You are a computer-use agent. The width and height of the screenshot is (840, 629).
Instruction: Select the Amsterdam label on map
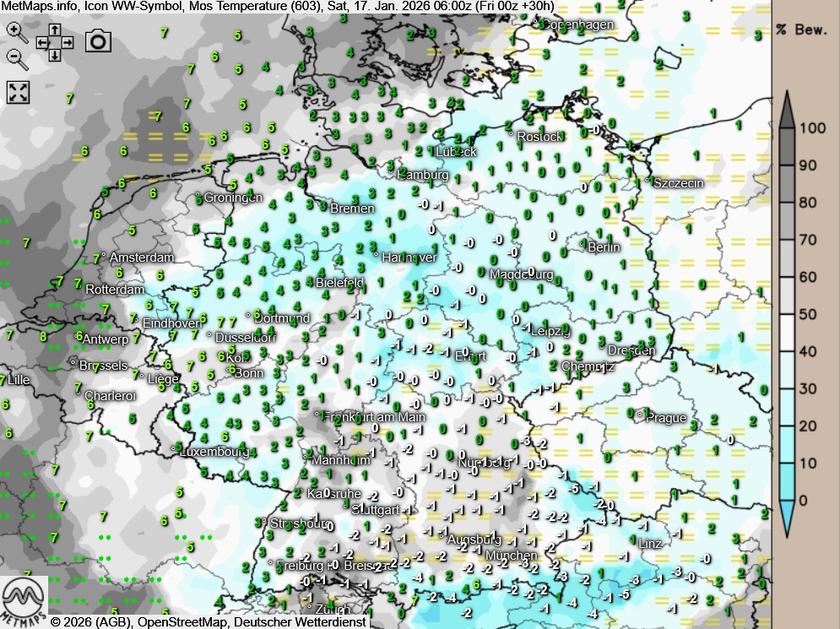pyautogui.click(x=141, y=258)
